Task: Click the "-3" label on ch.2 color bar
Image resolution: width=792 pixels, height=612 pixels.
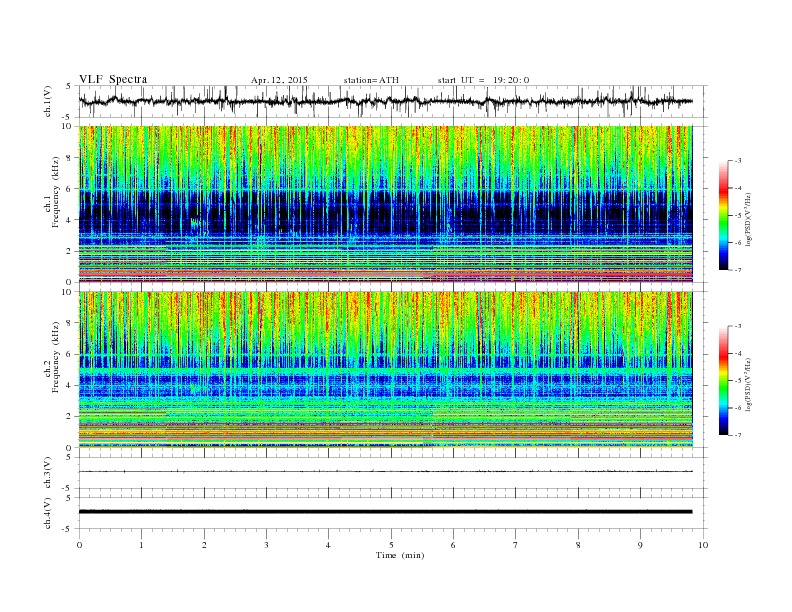Action: [738, 326]
